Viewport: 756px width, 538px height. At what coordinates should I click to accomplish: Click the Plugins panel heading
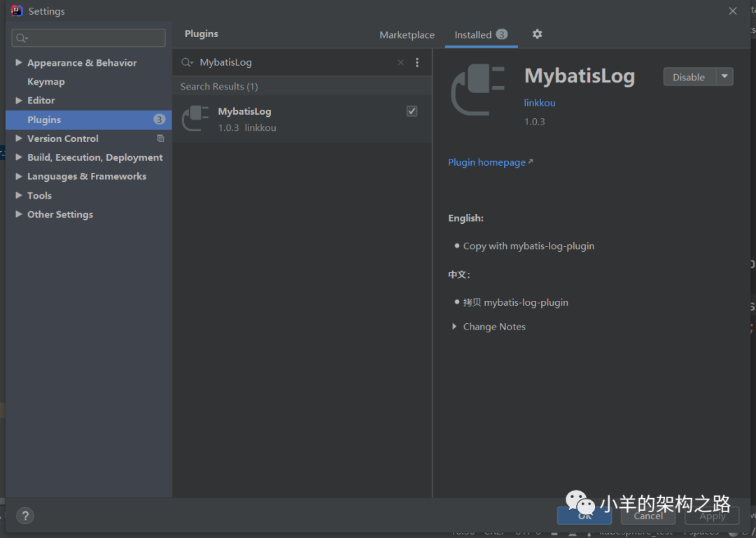coord(202,34)
